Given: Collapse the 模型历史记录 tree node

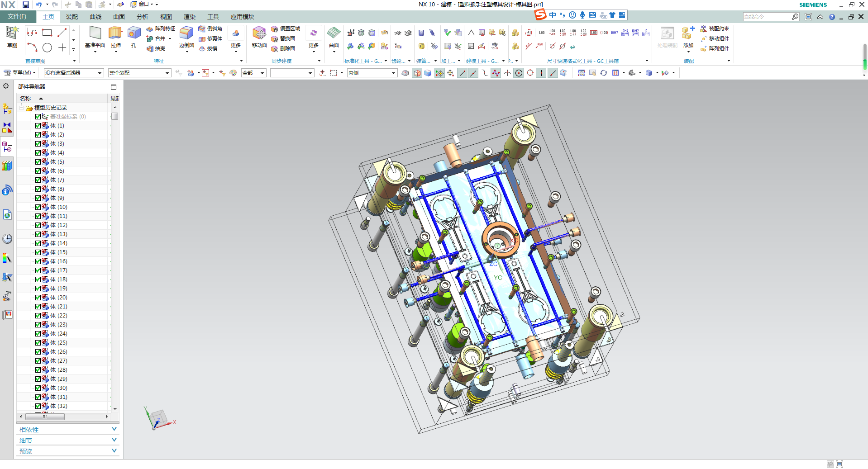Looking at the screenshot, I should (21, 108).
